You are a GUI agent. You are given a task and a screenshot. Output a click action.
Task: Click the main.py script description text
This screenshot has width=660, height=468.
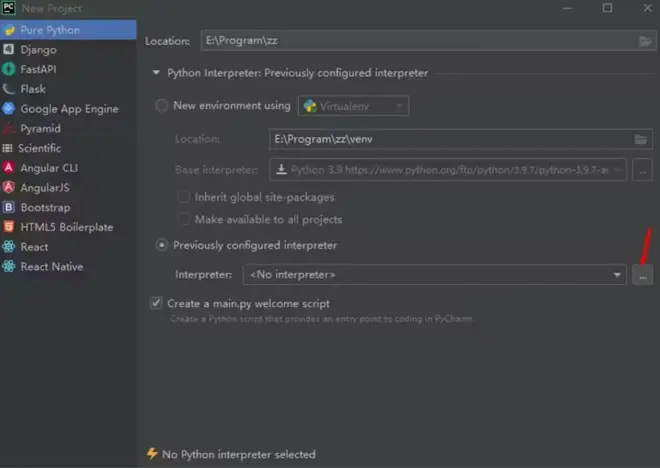pos(321,319)
